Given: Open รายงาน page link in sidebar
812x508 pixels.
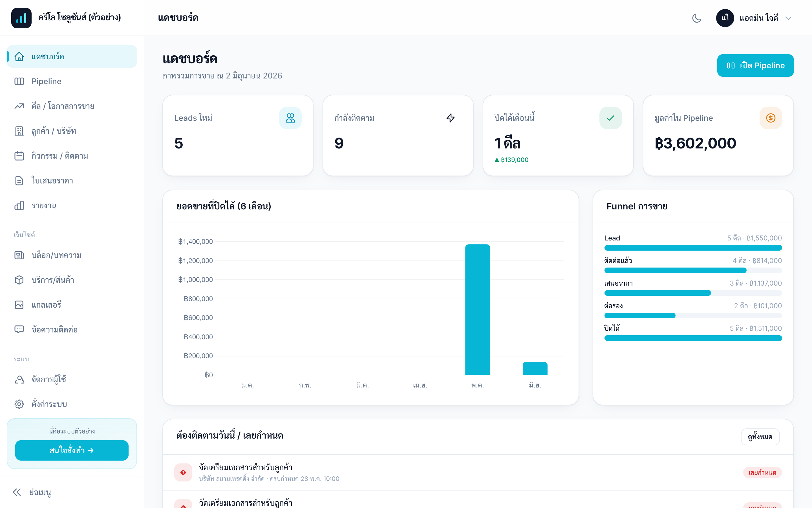Looking at the screenshot, I should 72,206.
